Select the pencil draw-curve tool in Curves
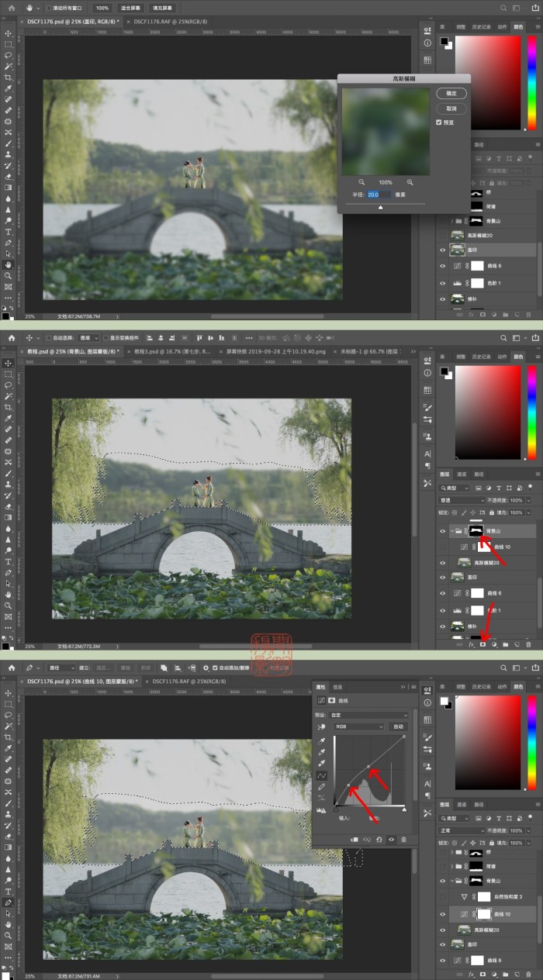 click(x=322, y=787)
